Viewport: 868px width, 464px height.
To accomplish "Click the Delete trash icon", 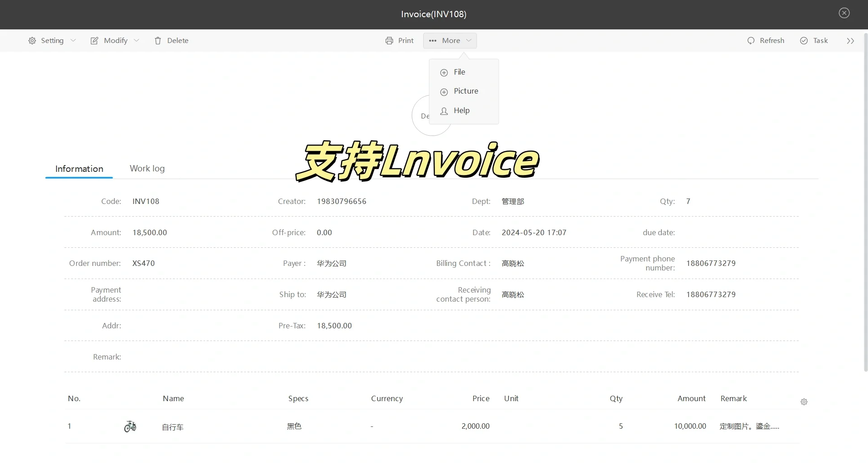I will 157,40.
